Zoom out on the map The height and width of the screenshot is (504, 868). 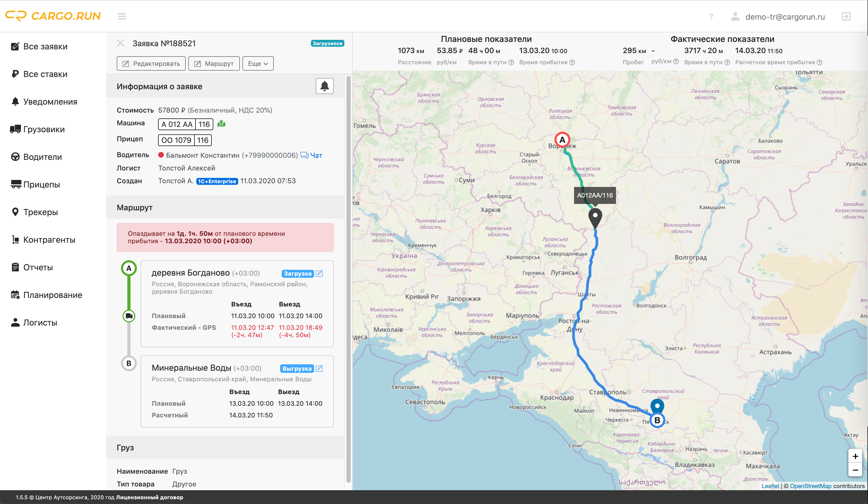(x=855, y=470)
